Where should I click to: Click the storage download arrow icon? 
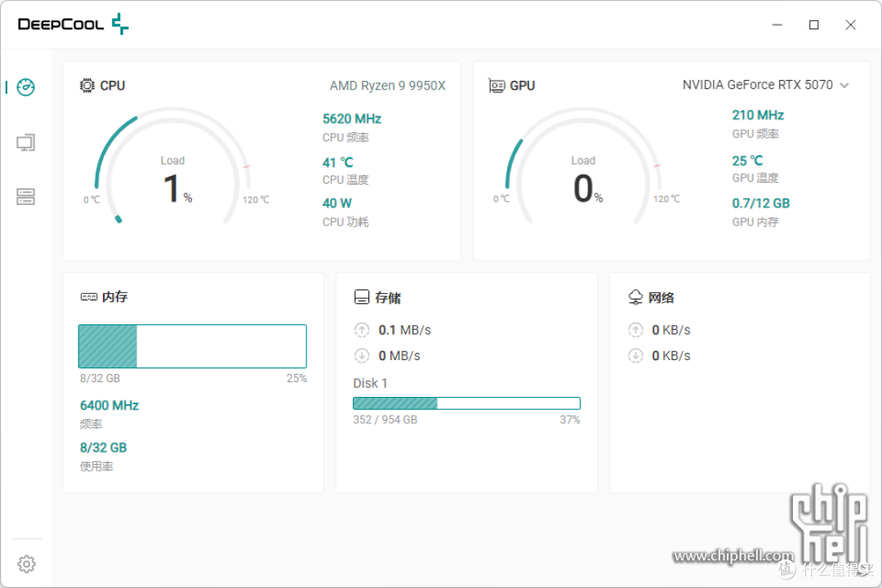pos(362,355)
